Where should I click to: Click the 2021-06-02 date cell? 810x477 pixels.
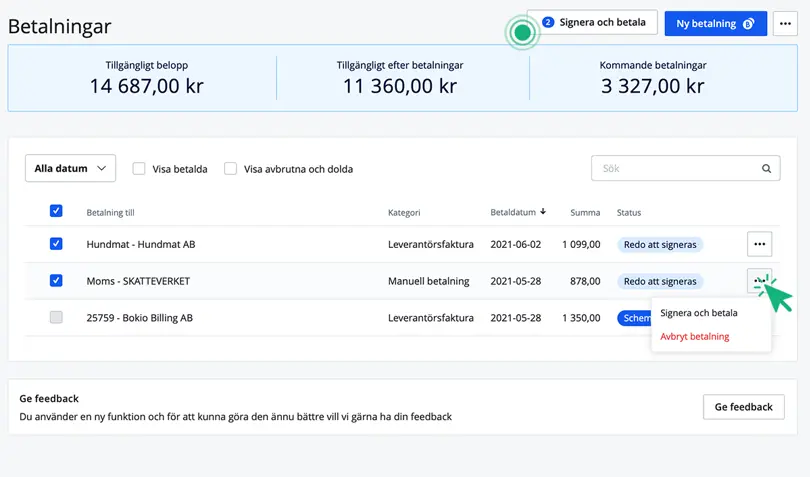(x=516, y=244)
